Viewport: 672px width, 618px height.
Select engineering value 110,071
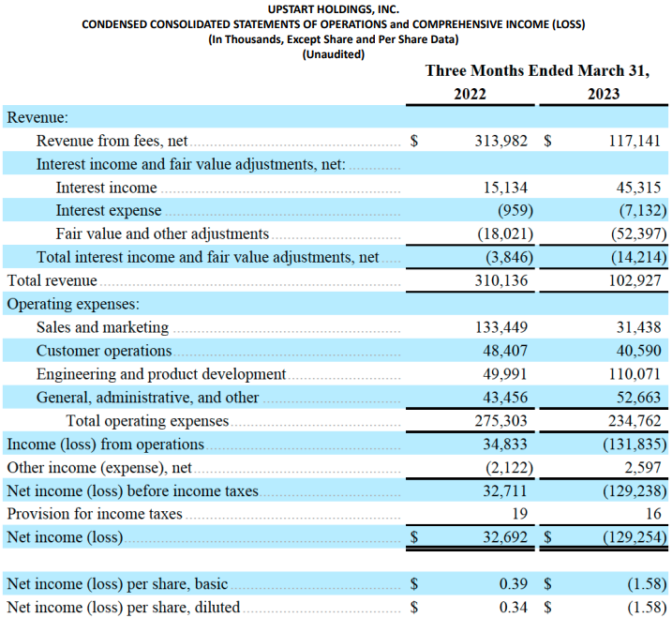(635, 374)
